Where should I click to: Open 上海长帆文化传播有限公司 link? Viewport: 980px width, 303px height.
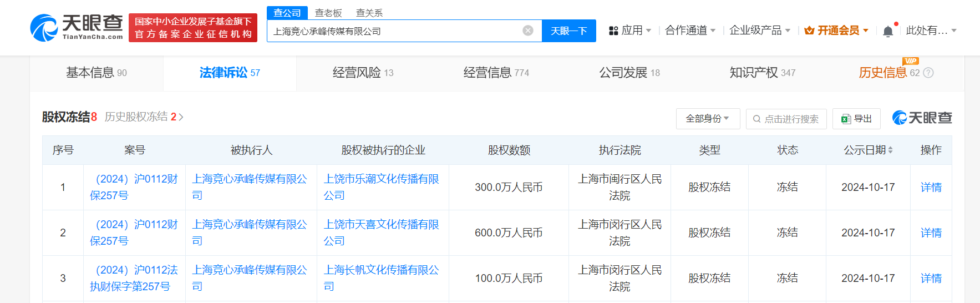click(x=382, y=278)
